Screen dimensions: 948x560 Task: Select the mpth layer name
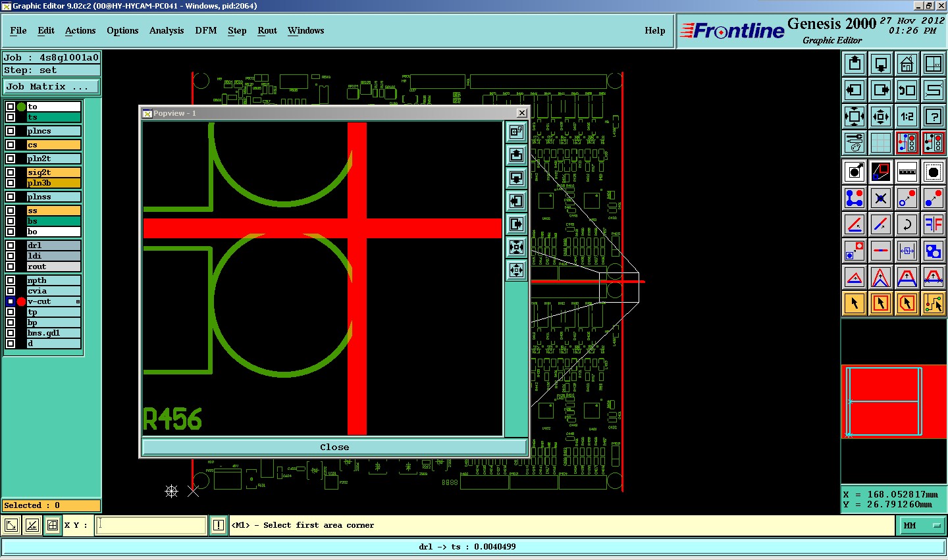(53, 280)
